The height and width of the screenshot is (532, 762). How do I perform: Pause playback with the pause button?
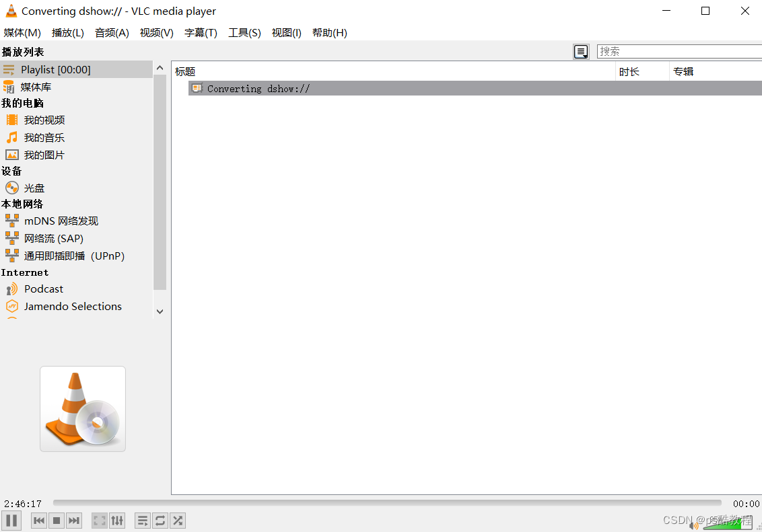11,521
